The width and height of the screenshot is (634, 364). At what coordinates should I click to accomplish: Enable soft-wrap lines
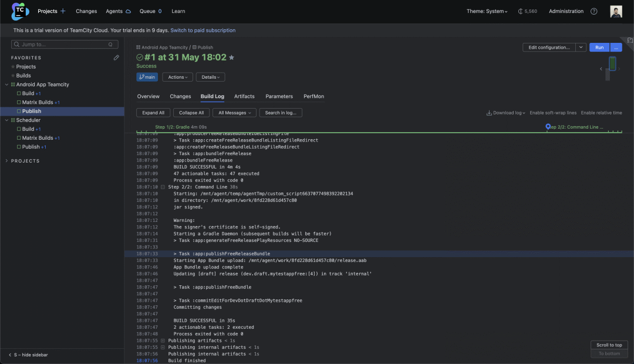click(x=553, y=113)
